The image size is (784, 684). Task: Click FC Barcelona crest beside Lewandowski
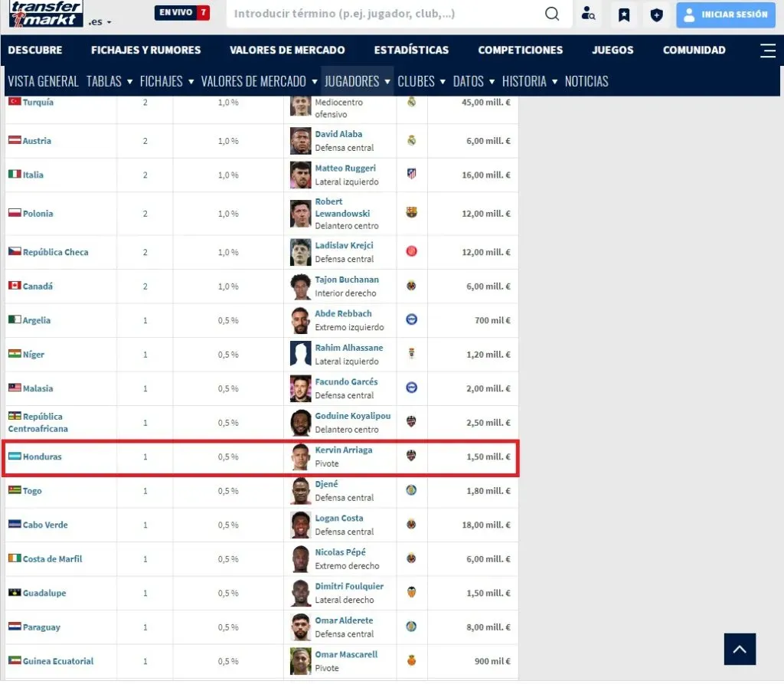411,213
